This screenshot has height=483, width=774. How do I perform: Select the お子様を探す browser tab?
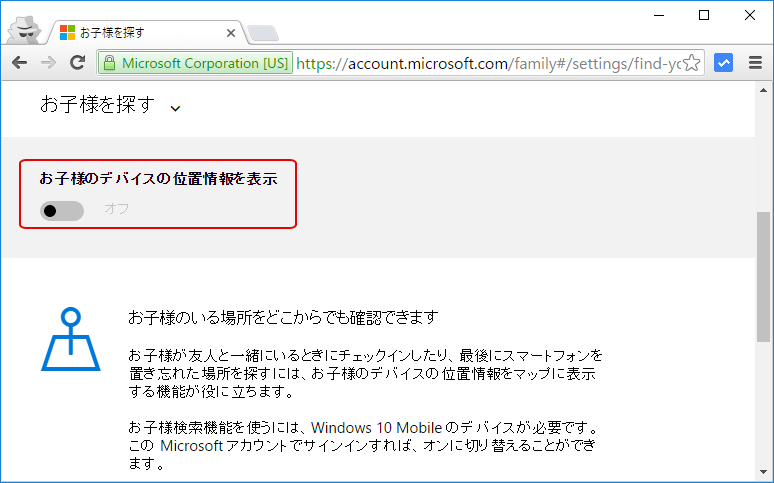click(x=146, y=33)
